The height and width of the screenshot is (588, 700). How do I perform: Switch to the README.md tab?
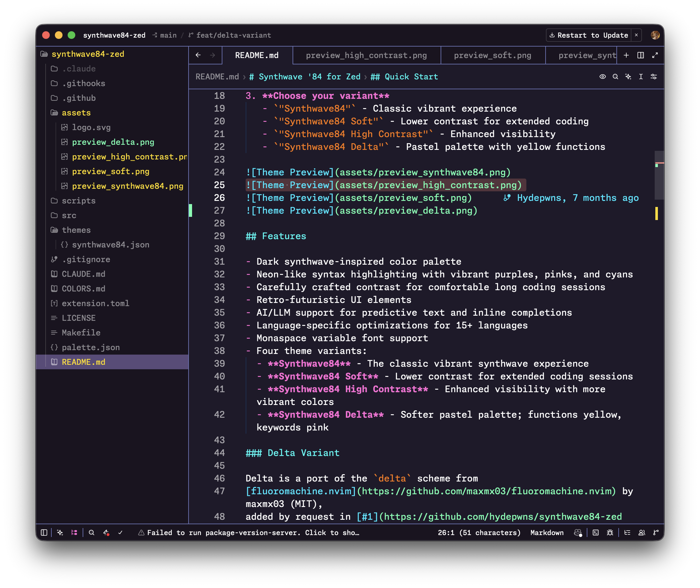(x=257, y=55)
